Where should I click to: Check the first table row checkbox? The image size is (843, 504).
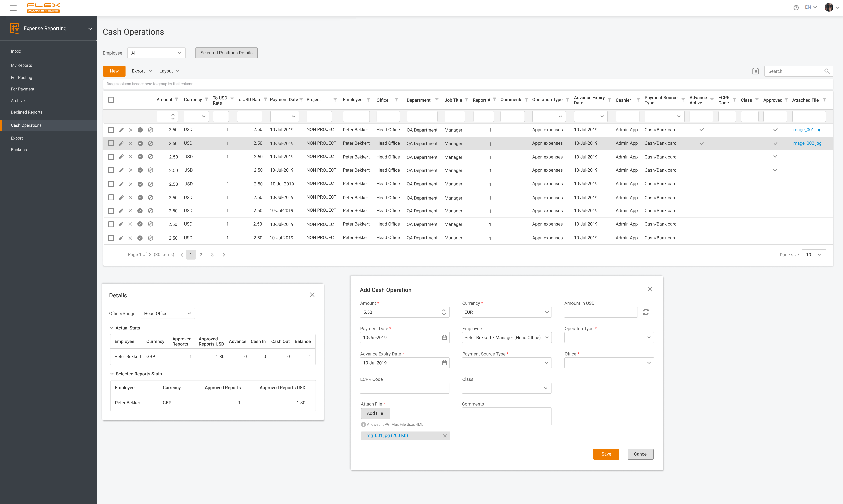click(x=111, y=130)
